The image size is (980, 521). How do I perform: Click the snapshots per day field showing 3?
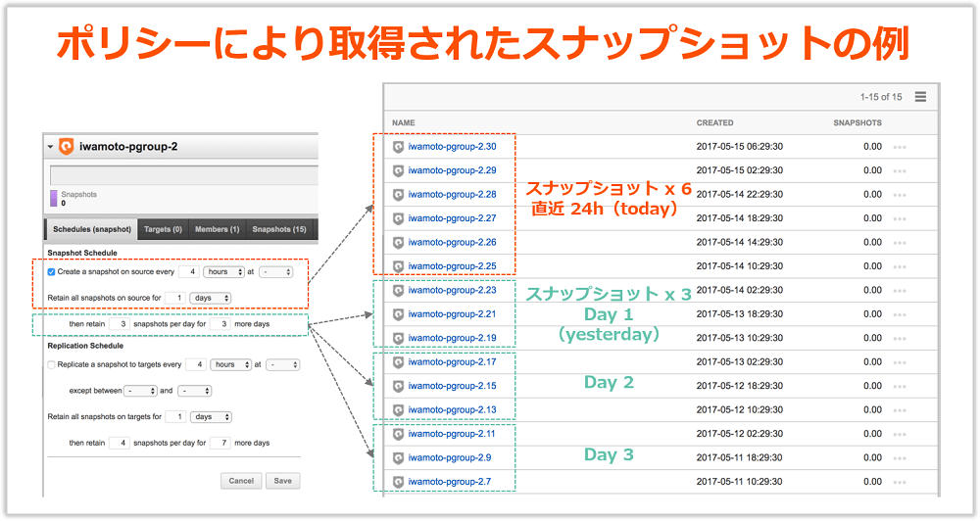coord(119,324)
